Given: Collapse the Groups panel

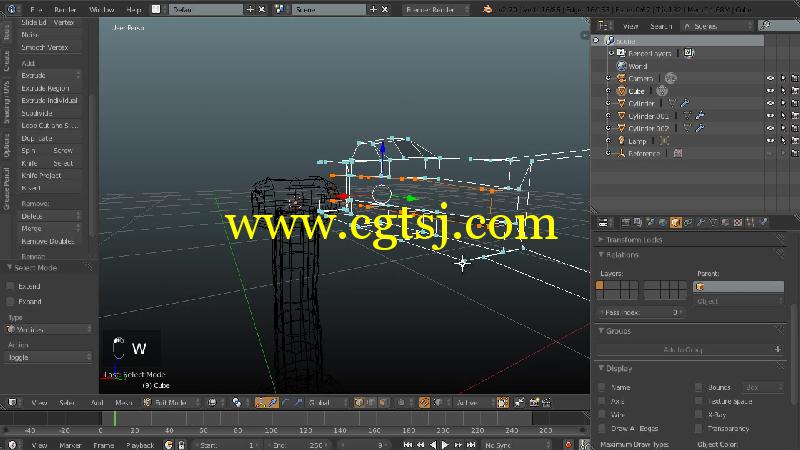Looking at the screenshot, I should pyautogui.click(x=601, y=331).
